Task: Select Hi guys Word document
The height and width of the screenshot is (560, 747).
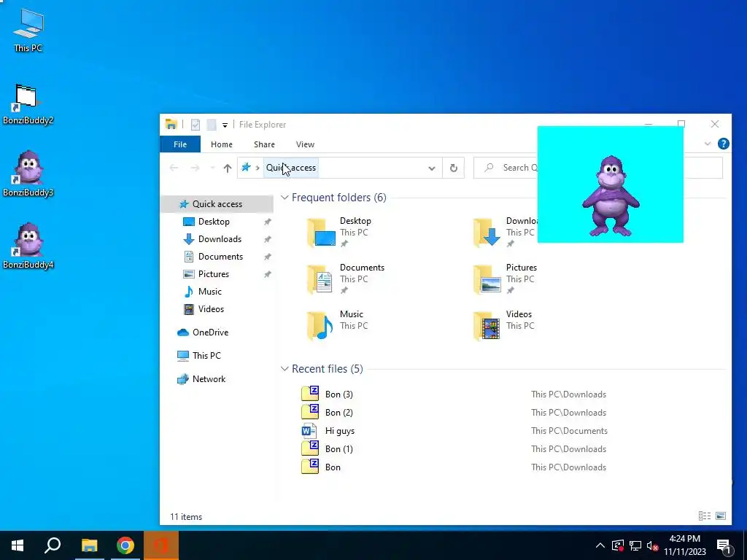Action: pos(340,431)
